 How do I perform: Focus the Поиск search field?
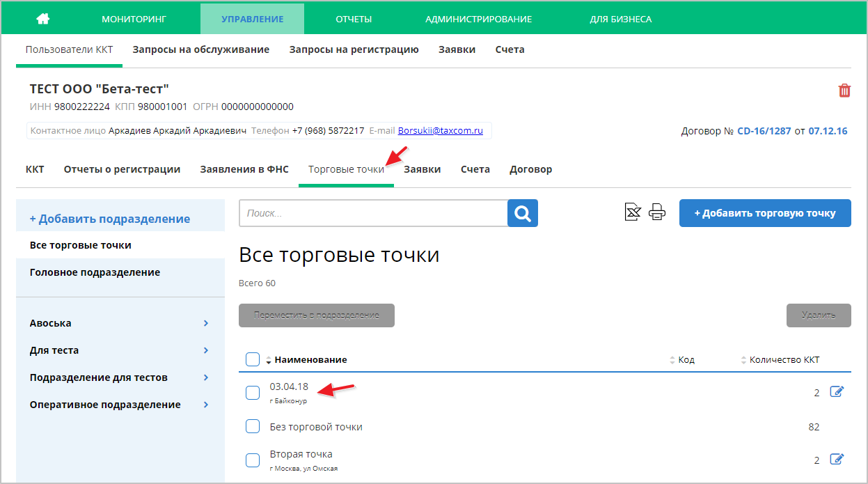click(373, 213)
